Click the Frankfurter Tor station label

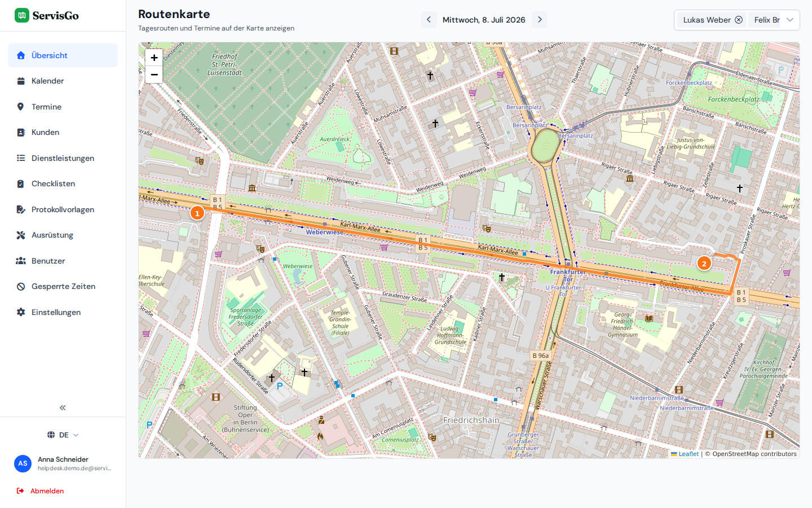pos(568,275)
